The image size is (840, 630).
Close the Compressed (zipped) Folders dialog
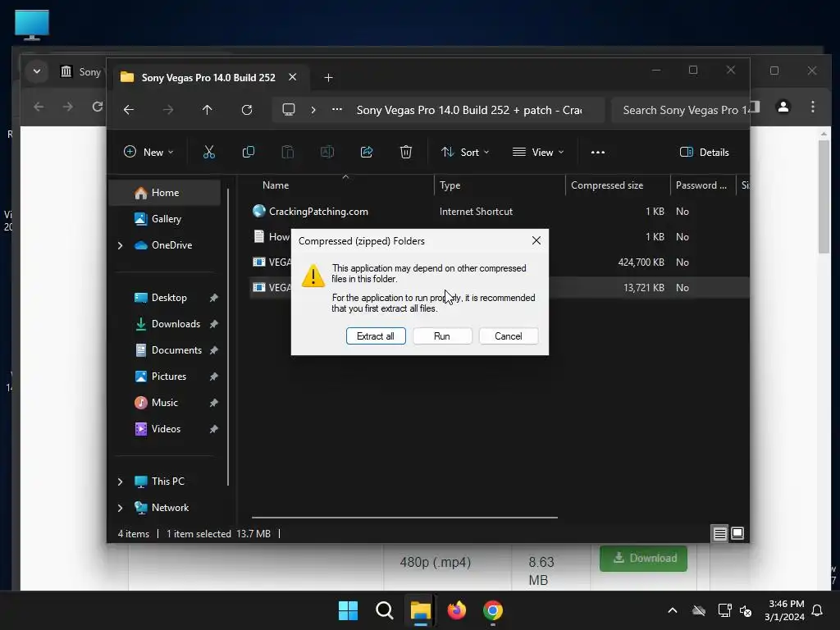tap(536, 240)
